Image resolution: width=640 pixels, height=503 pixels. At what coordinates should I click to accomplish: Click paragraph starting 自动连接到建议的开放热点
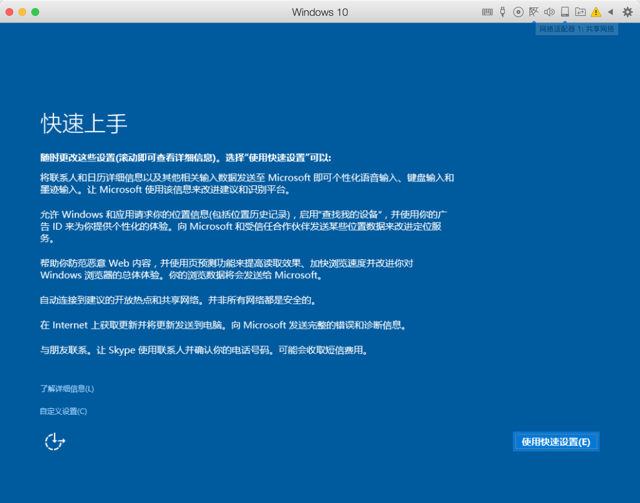[178, 300]
